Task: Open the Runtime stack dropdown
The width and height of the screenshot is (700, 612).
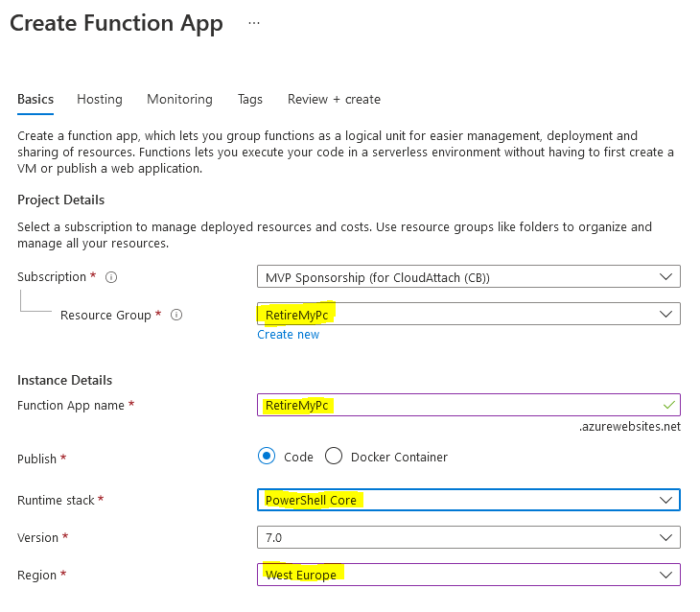Action: pos(468,500)
